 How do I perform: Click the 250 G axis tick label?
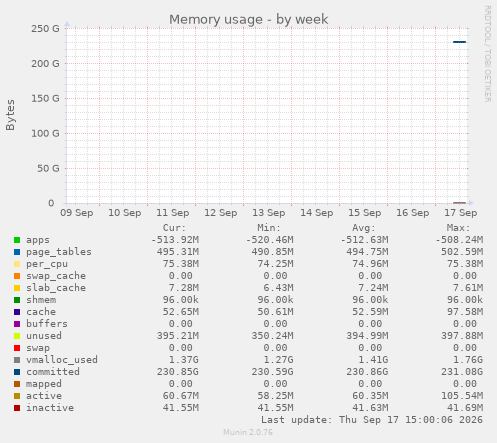(x=45, y=29)
